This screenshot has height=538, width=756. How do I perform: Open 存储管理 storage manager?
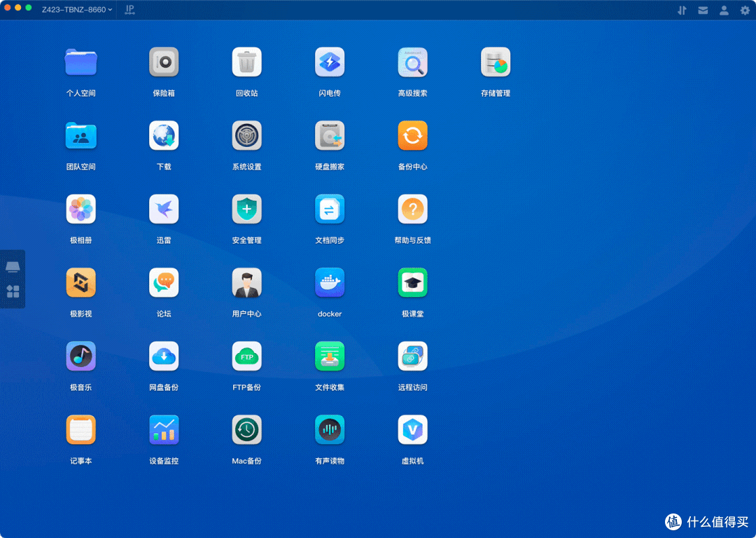(496, 62)
